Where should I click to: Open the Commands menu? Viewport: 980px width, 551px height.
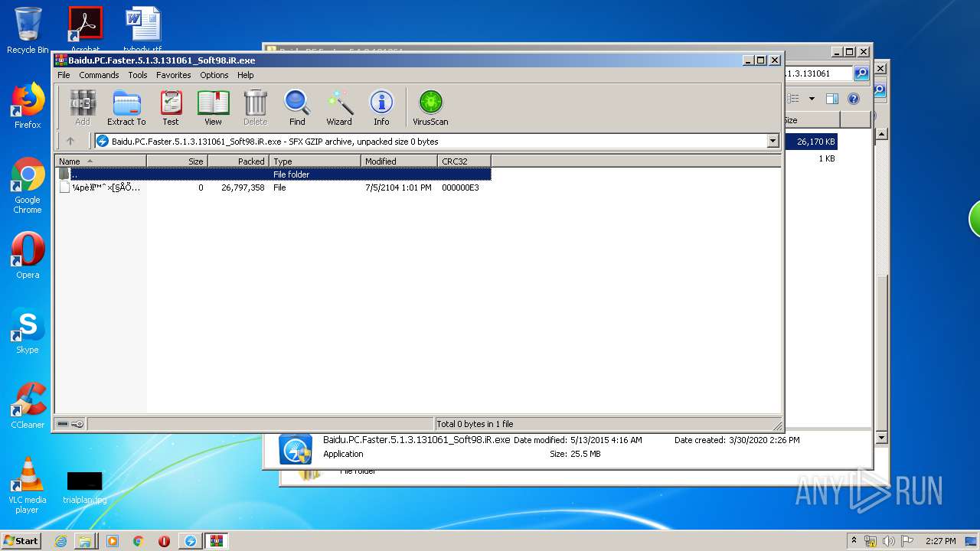click(x=99, y=75)
